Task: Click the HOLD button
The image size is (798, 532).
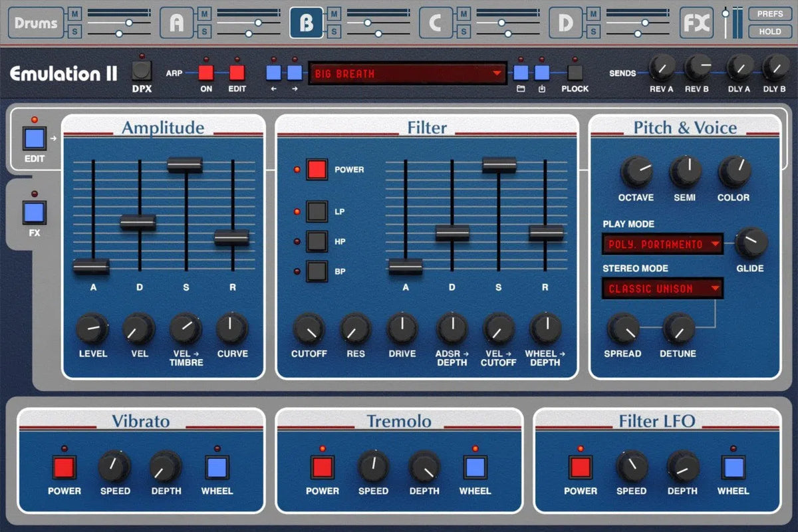Action: tap(769, 31)
